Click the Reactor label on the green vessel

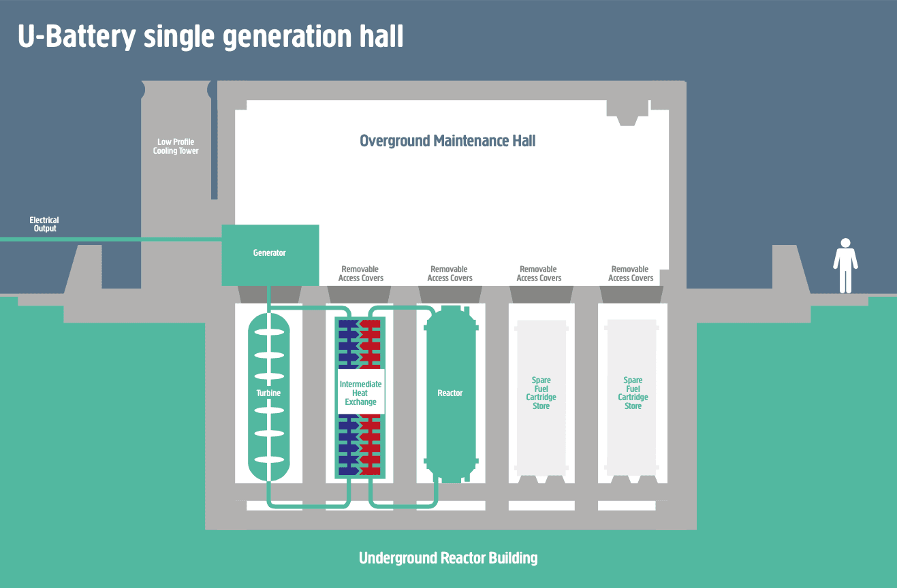click(x=450, y=393)
